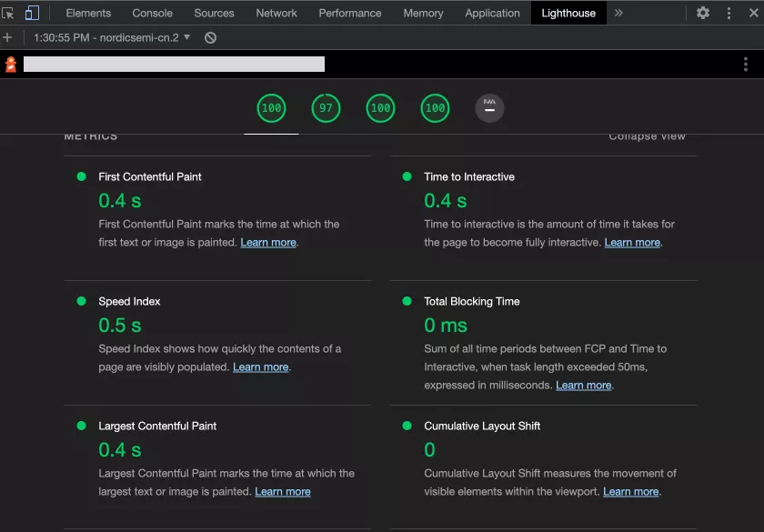Open Learn more for Total Blocking Time
Screen dimensions: 764x532
[584, 386]
